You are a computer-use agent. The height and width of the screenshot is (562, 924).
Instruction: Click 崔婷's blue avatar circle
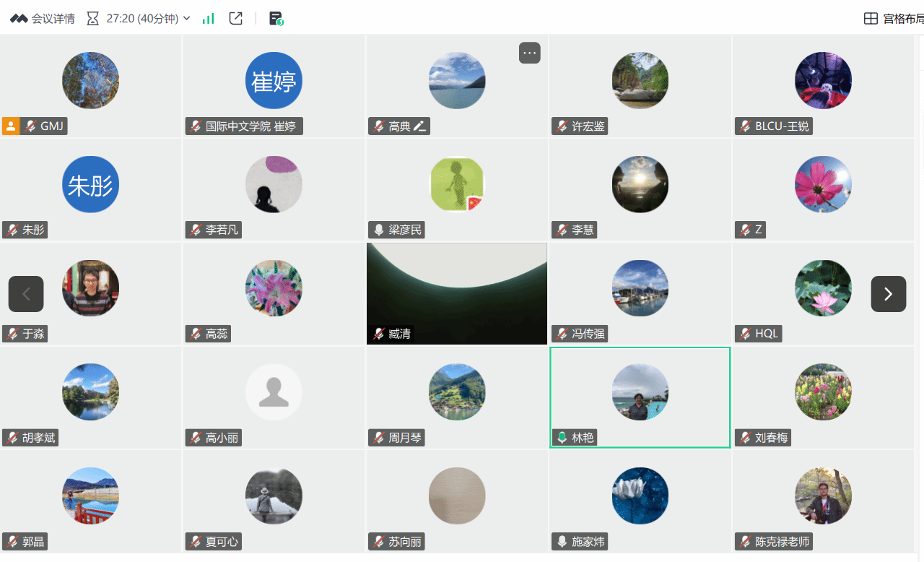coord(274,81)
